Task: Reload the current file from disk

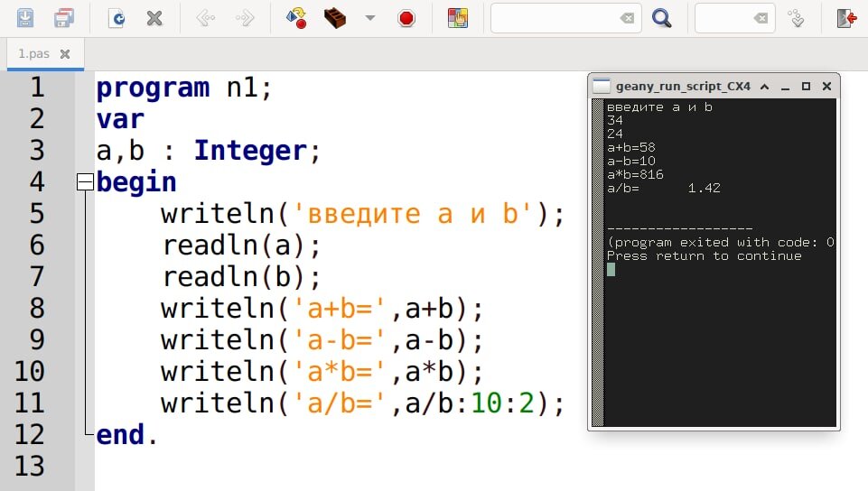Action: pyautogui.click(x=117, y=18)
